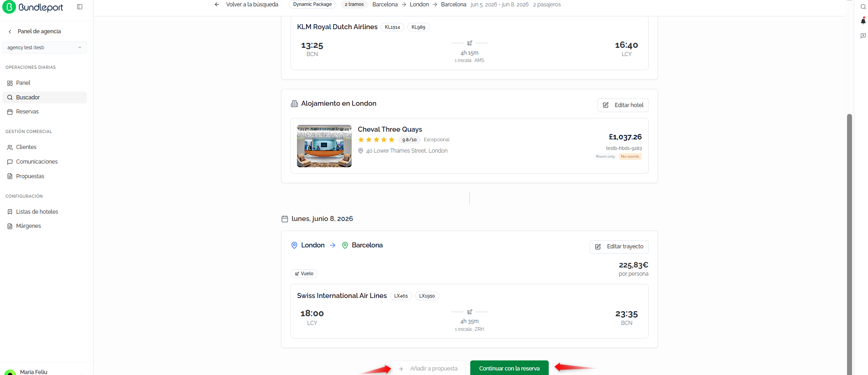Click the Reservas calendar icon
The image size is (868, 375).
coord(10,112)
